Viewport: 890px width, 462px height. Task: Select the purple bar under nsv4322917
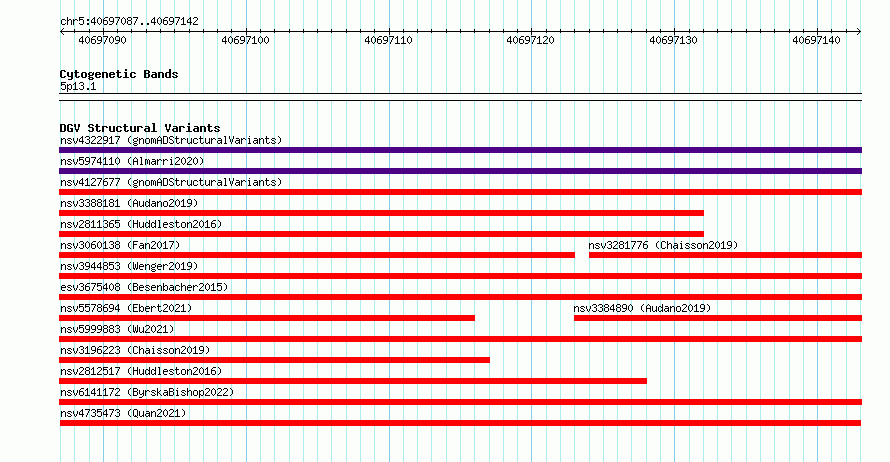click(x=460, y=150)
